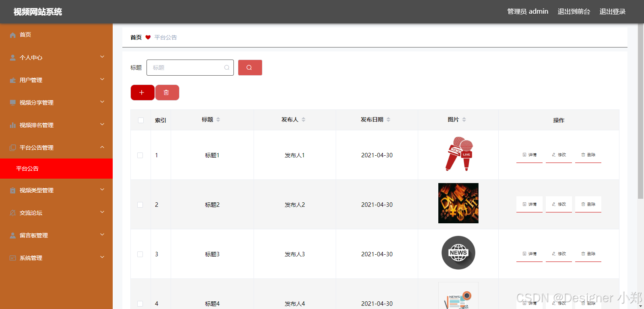
Task: Open the 系统管理 menu label
Action: click(31, 258)
